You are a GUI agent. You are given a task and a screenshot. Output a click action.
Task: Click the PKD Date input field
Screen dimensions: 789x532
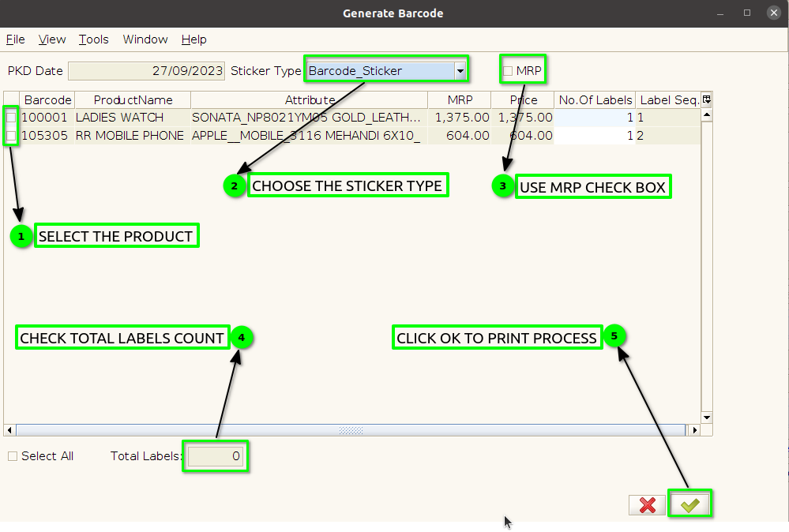pos(146,71)
